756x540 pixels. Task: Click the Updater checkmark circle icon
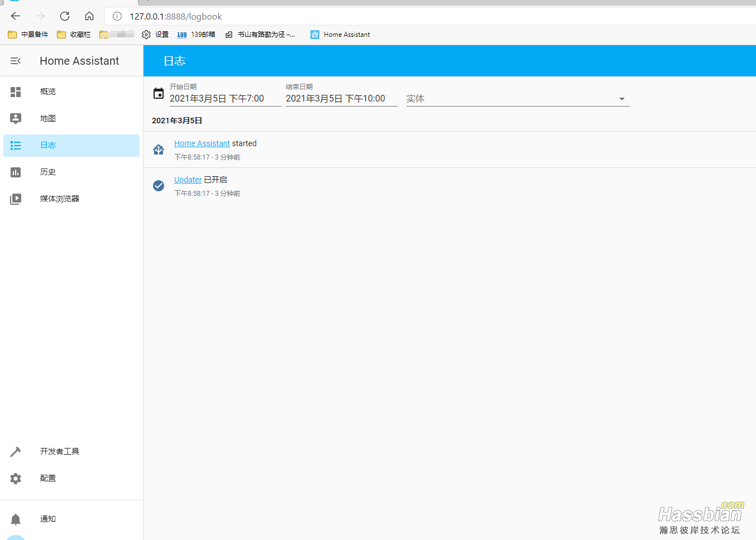pyautogui.click(x=159, y=186)
